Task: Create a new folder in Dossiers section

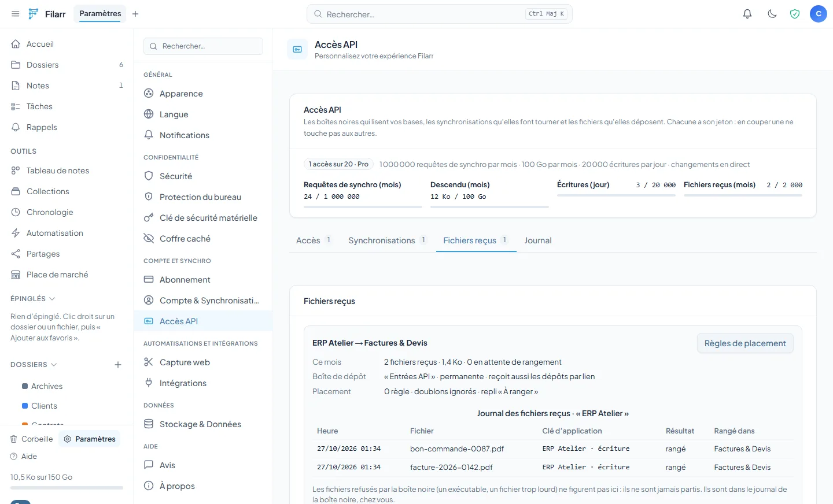Action: pos(118,365)
